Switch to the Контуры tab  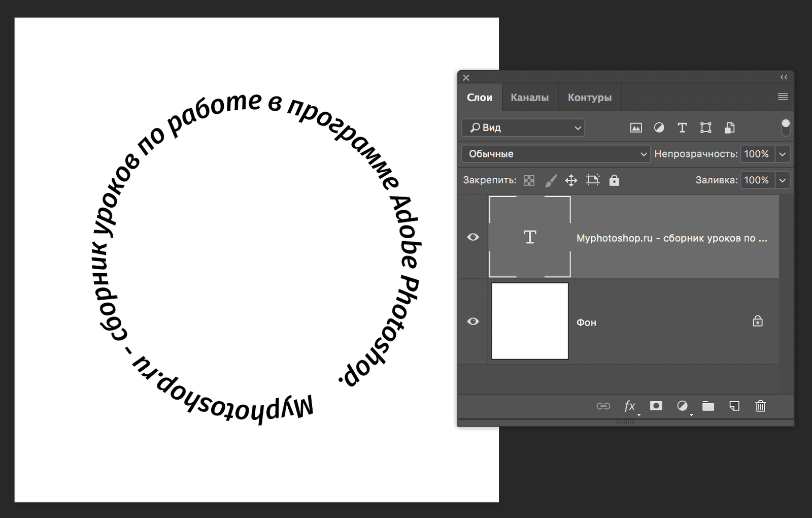click(589, 98)
